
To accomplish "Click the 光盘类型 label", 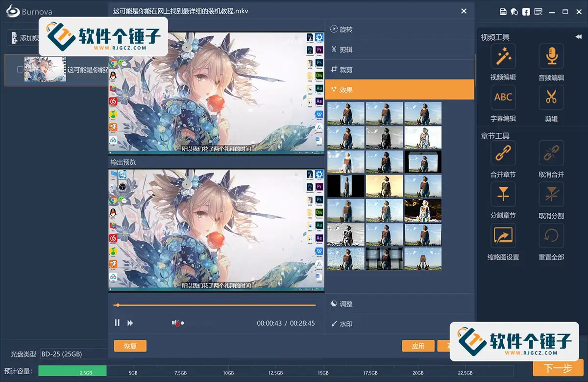I will pyautogui.click(x=24, y=354).
